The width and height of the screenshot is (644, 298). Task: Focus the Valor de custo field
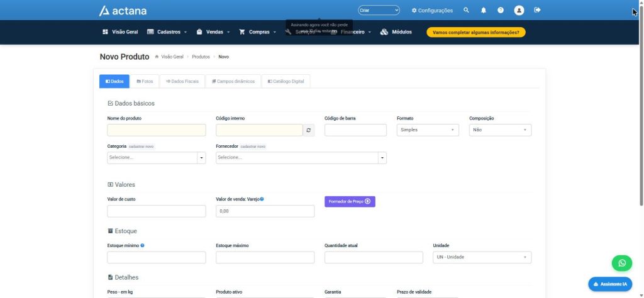[x=157, y=211]
